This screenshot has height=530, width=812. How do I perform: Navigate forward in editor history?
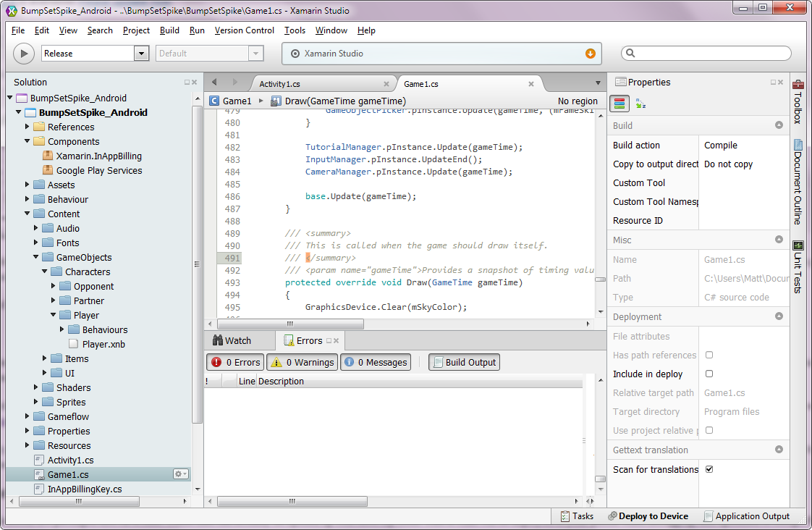[x=234, y=83]
